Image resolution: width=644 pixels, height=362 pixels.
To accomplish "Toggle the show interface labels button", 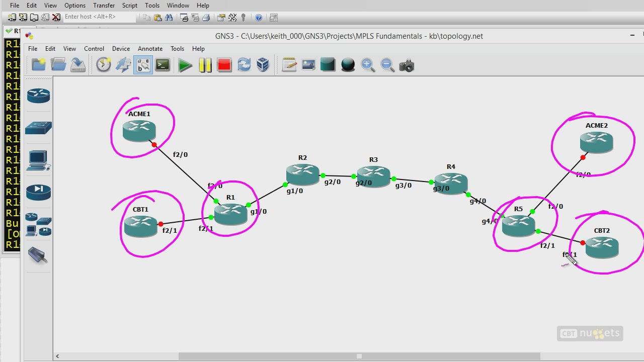I will point(143,65).
